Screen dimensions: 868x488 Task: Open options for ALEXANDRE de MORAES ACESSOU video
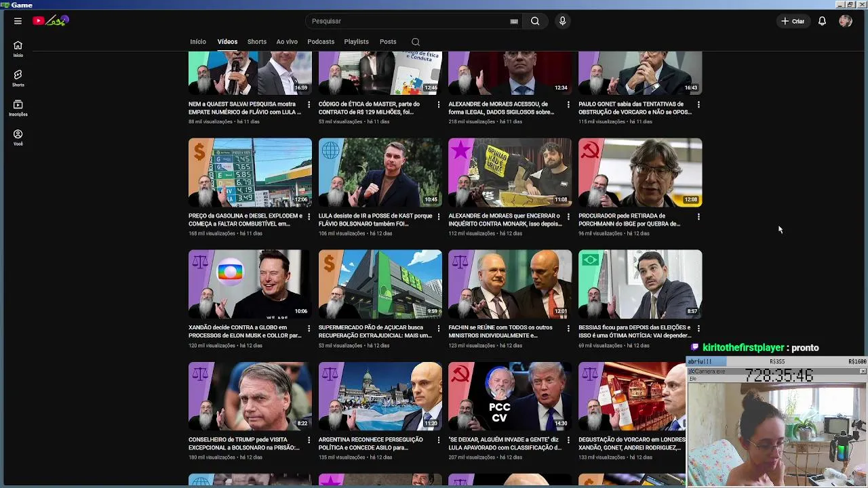[x=568, y=104]
